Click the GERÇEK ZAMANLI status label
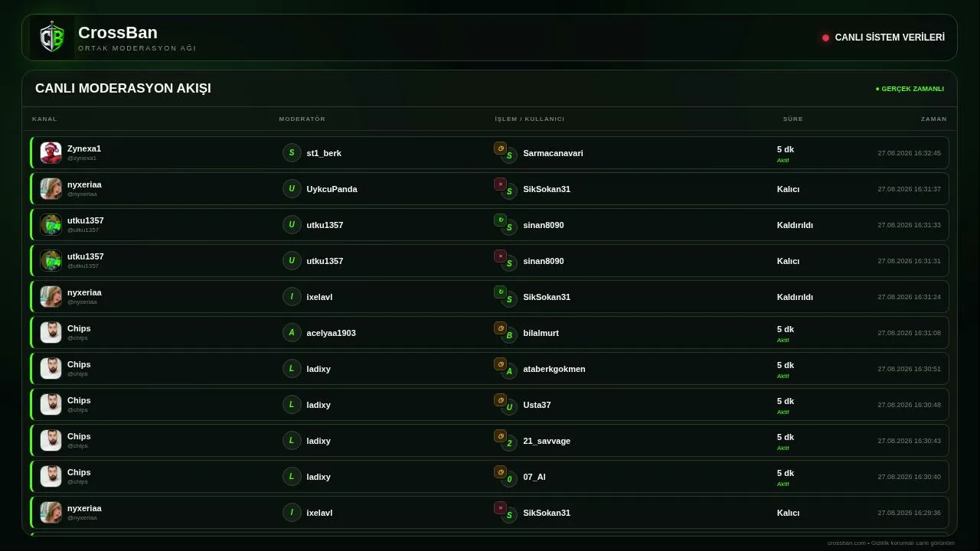 coord(910,89)
